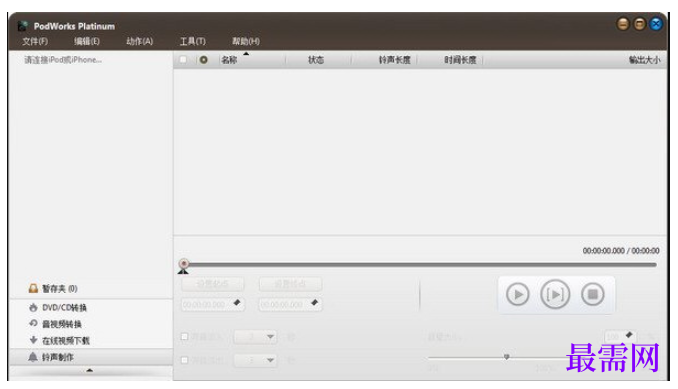Click the volume slider handle
Viewport: 678px width, 389px height.
pos(506,357)
